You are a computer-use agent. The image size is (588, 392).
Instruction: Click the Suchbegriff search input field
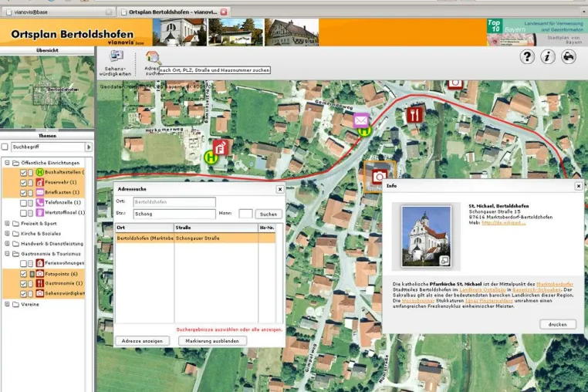[49, 147]
